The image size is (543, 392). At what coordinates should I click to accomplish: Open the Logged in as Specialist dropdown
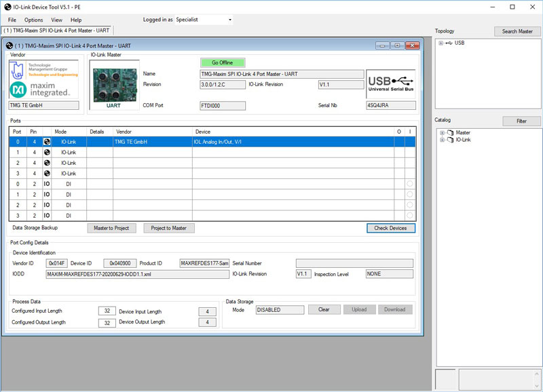(x=204, y=20)
